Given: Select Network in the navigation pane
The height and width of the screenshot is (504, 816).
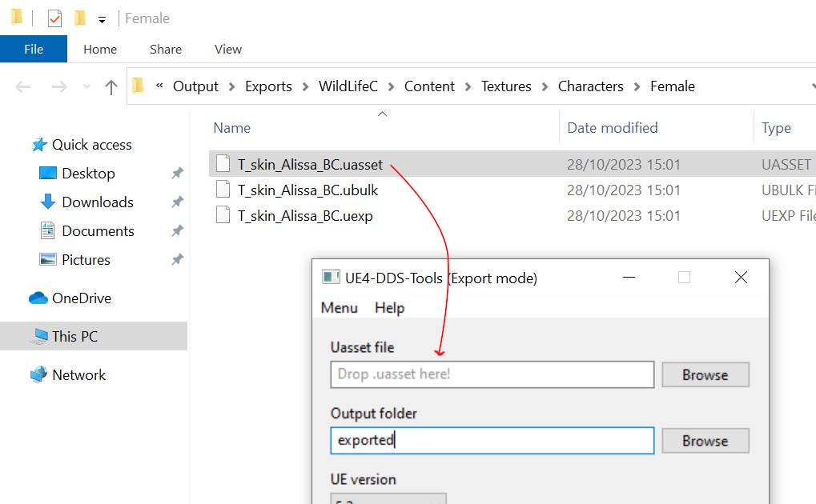Looking at the screenshot, I should click(78, 375).
